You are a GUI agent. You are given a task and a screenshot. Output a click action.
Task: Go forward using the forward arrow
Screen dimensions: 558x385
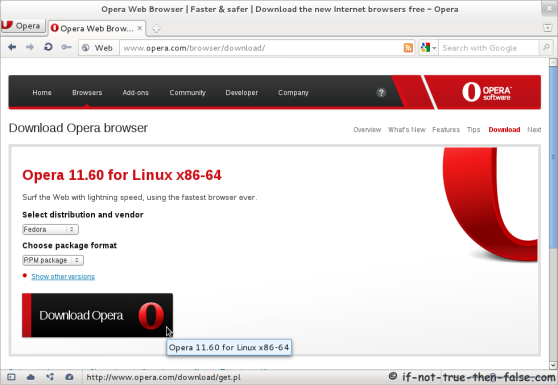click(x=30, y=47)
